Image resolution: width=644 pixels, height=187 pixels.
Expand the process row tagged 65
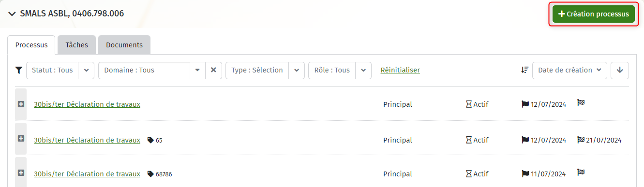coord(21,138)
